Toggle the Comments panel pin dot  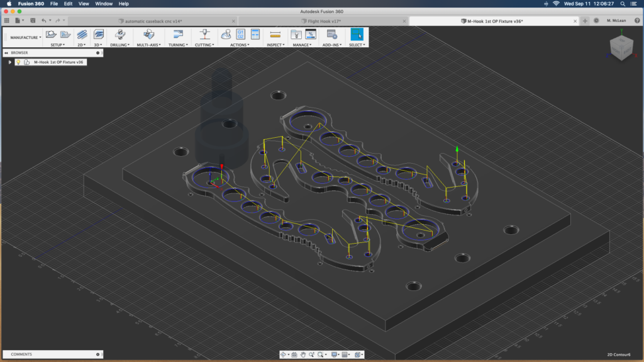coord(98,354)
